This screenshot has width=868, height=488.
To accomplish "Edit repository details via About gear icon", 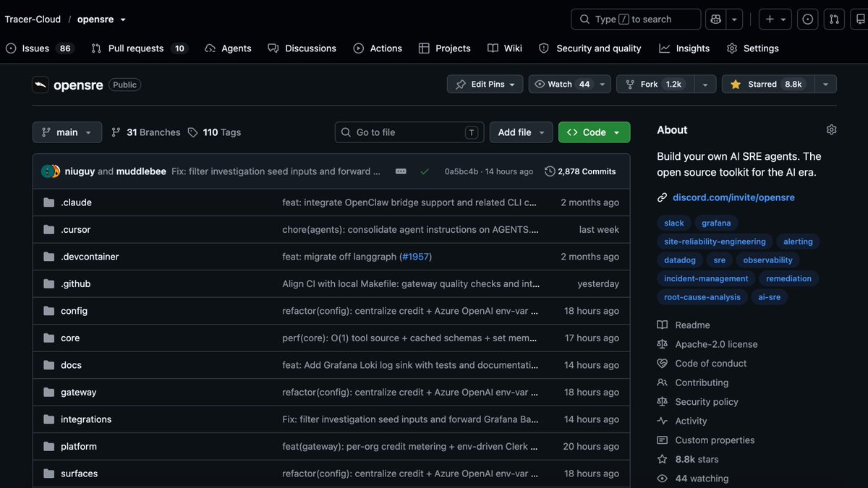I will coord(831,130).
